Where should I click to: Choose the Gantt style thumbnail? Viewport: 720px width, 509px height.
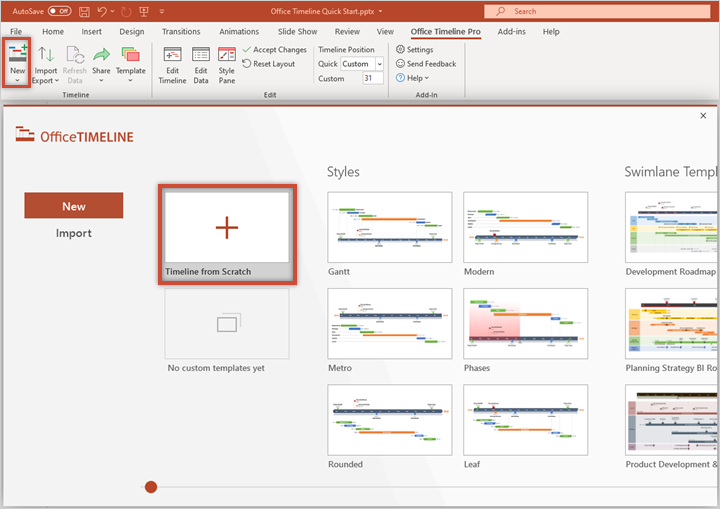point(390,227)
